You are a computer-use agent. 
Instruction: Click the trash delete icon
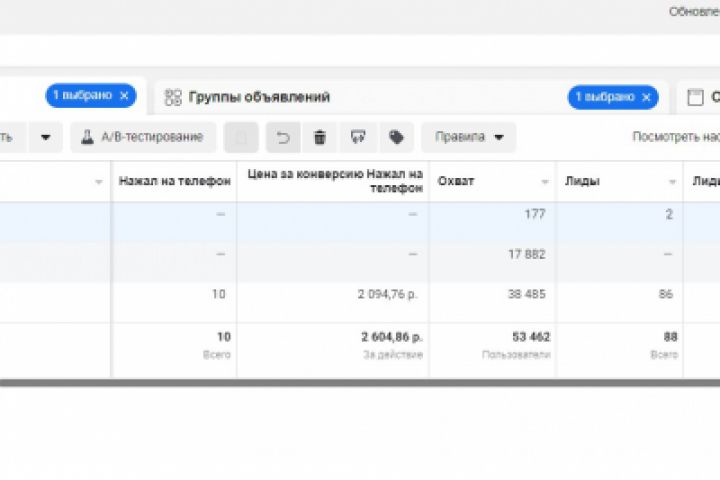click(x=320, y=137)
